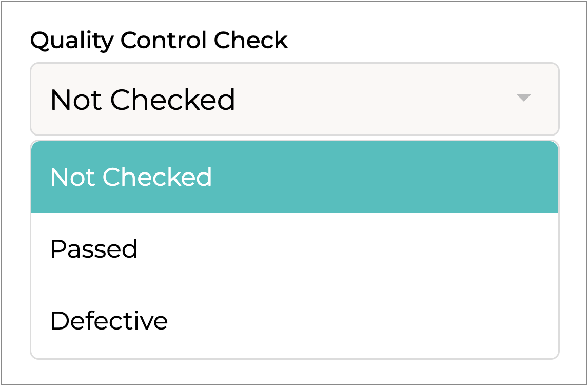This screenshot has width=588, height=387.
Task: Set quality control status to Defective
Action: click(295, 319)
